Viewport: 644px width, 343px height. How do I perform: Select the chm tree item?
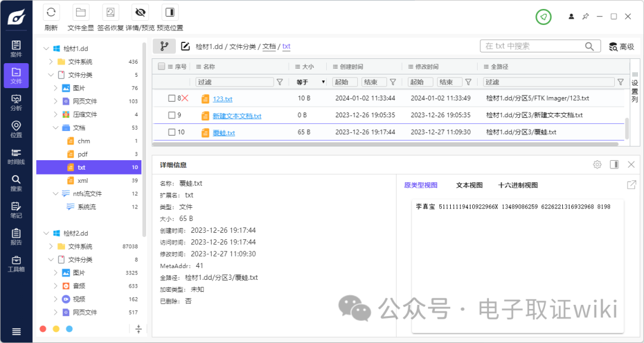tap(89, 141)
